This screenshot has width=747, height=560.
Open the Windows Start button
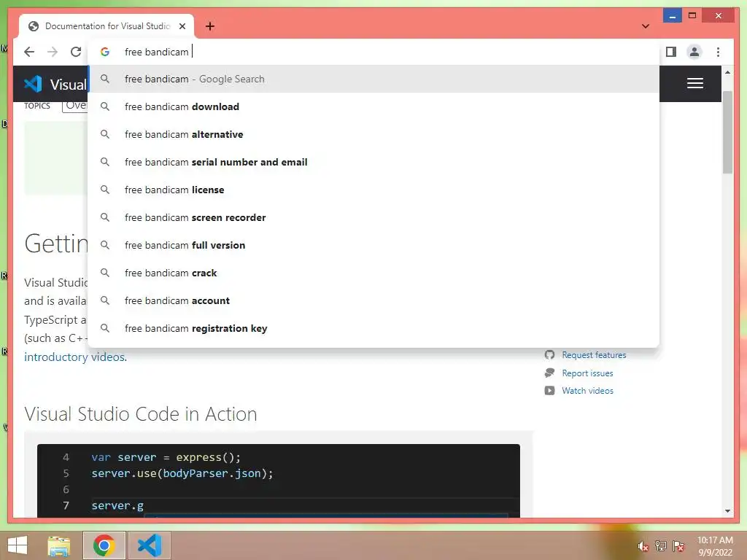pos(18,545)
